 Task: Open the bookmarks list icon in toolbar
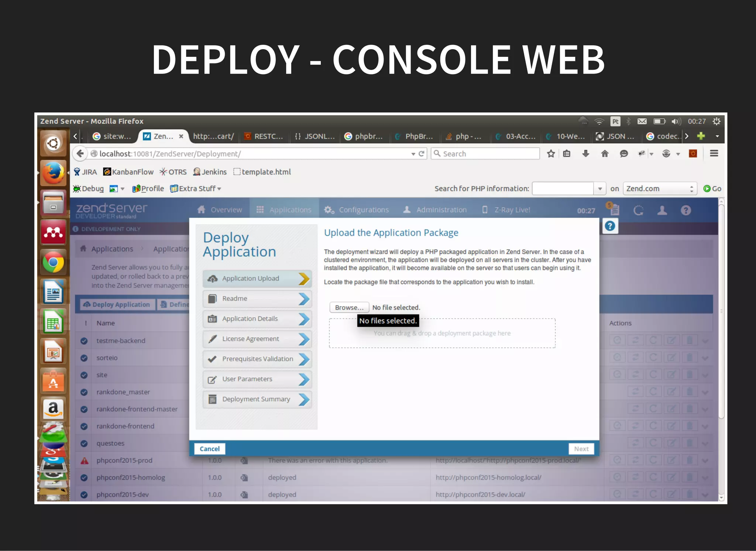(567, 154)
